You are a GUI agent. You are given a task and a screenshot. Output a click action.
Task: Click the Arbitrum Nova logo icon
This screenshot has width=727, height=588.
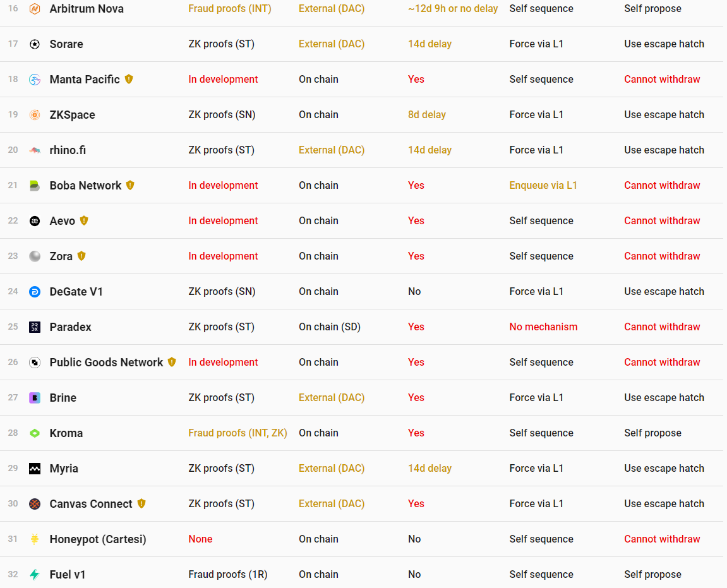(x=35, y=8)
